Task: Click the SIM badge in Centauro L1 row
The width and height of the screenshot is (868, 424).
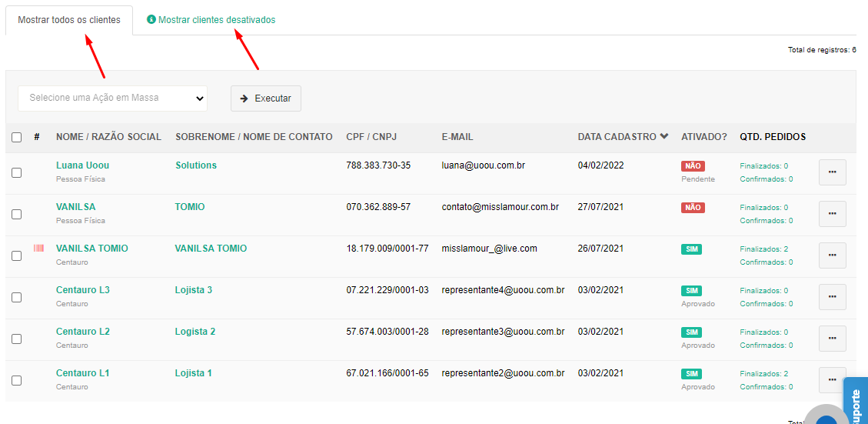Action: click(691, 373)
